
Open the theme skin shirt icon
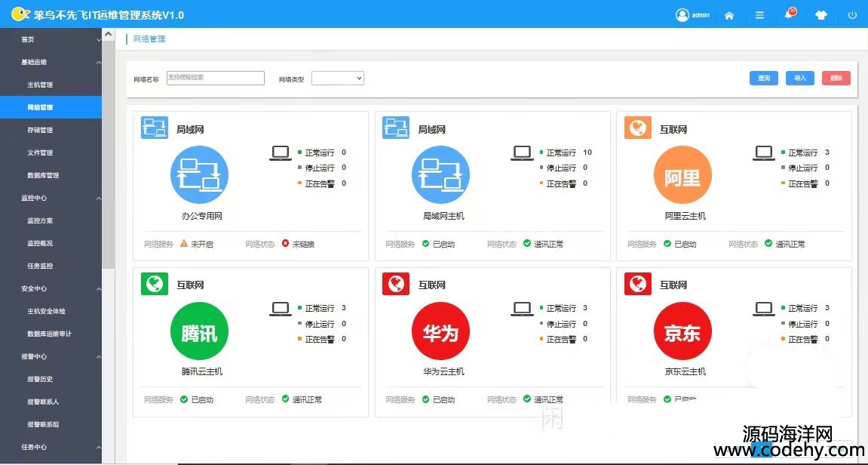click(x=821, y=16)
